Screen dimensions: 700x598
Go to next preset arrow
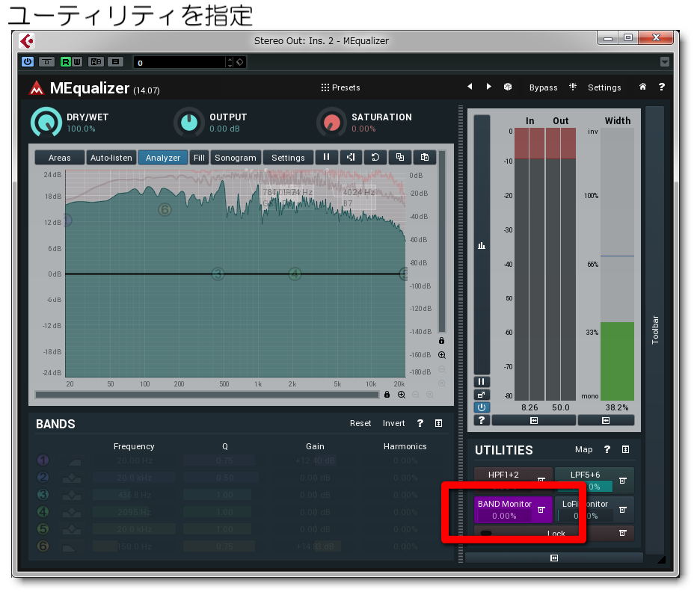pos(489,87)
